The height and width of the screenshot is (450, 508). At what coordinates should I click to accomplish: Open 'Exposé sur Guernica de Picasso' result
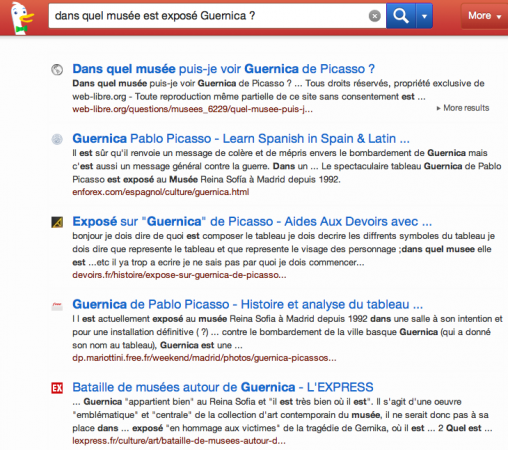[252, 222]
